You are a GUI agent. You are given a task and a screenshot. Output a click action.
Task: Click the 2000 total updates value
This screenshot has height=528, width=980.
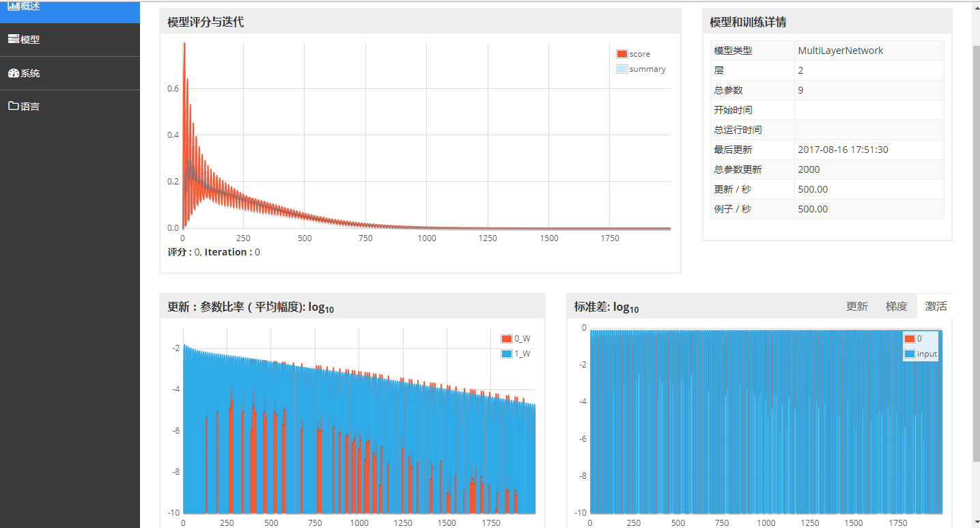(x=809, y=169)
